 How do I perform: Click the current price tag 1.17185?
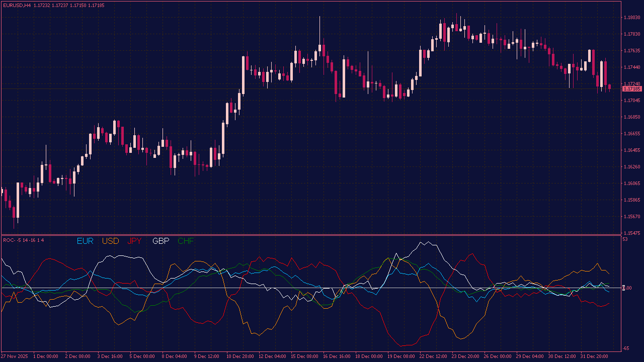pyautogui.click(x=631, y=88)
